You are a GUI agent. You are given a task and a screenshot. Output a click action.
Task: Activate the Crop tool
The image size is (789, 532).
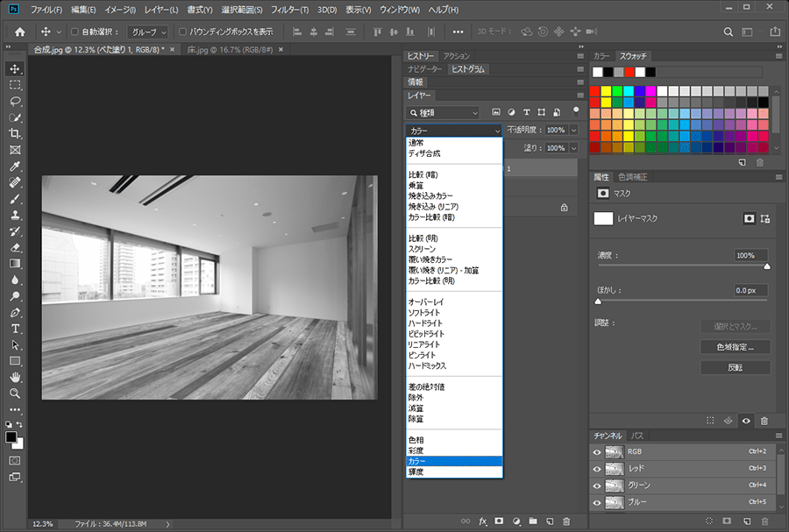click(x=15, y=134)
